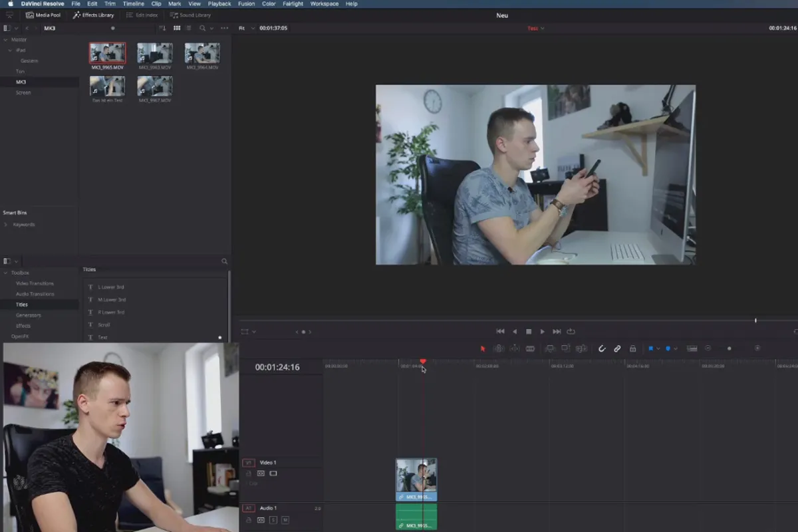Viewport: 798px width, 532px height.
Task: Click the blue Flag clip icon
Action: coord(651,348)
